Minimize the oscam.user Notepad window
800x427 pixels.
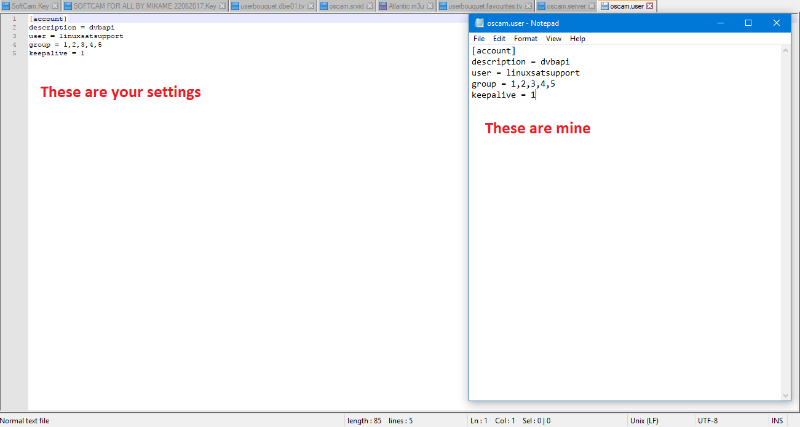(720, 23)
